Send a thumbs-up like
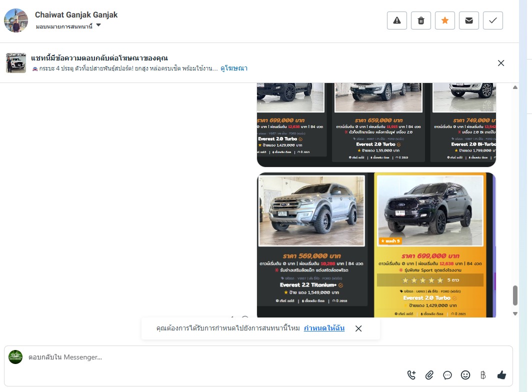Image resolution: width=532 pixels, height=392 pixels. [501, 375]
